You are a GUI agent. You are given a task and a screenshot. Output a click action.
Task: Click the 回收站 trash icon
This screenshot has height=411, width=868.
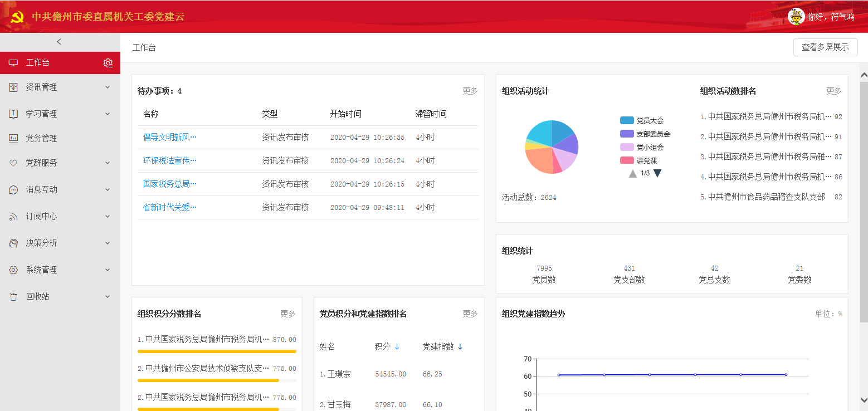pos(13,297)
